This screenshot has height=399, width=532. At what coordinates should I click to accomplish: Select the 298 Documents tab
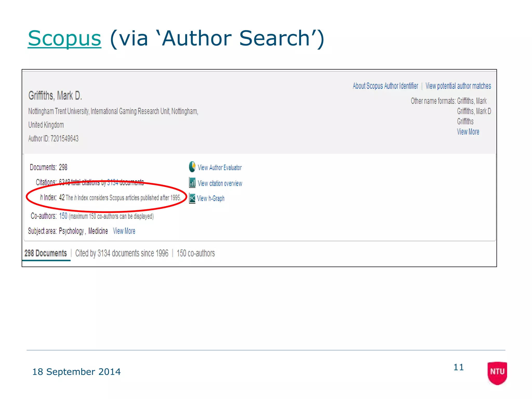[x=46, y=253]
